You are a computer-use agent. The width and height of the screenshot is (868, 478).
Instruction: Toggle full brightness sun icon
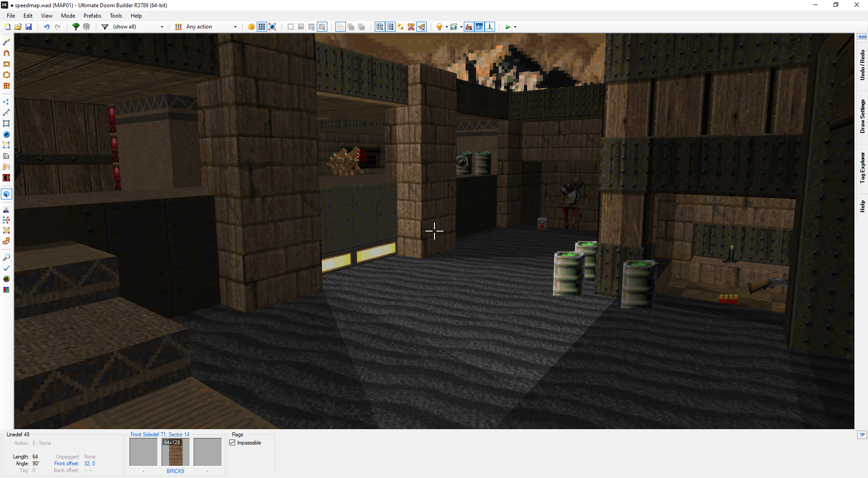251,27
